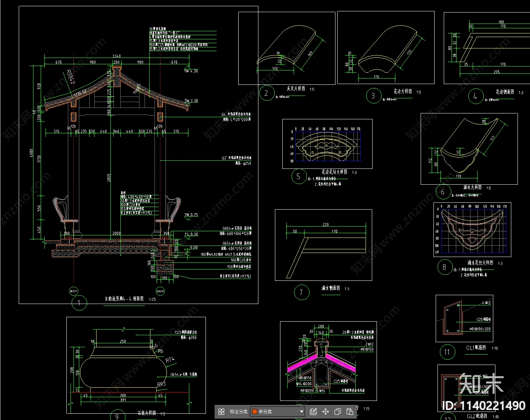
Task: Click the TW 4.30 elevation label
Action: pos(191,71)
